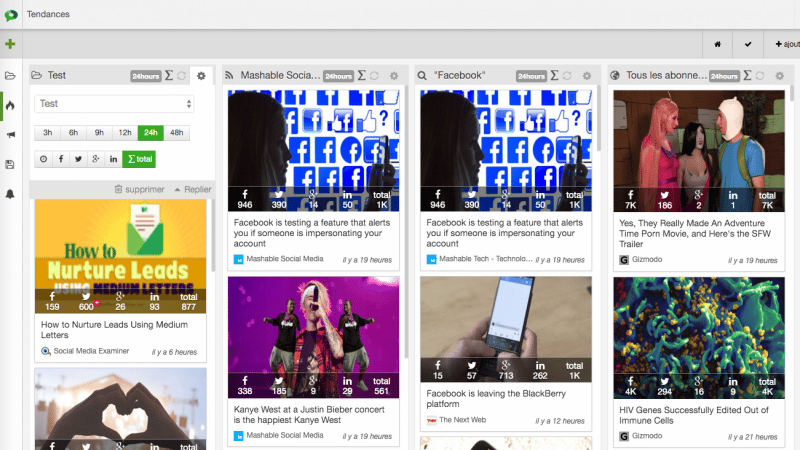Open Facebook is leaving the BlackBerry article
This screenshot has width=800, height=450.
click(x=496, y=398)
